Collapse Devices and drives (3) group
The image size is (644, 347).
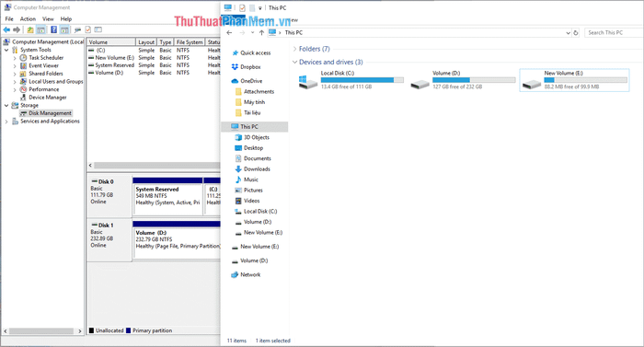coord(294,62)
